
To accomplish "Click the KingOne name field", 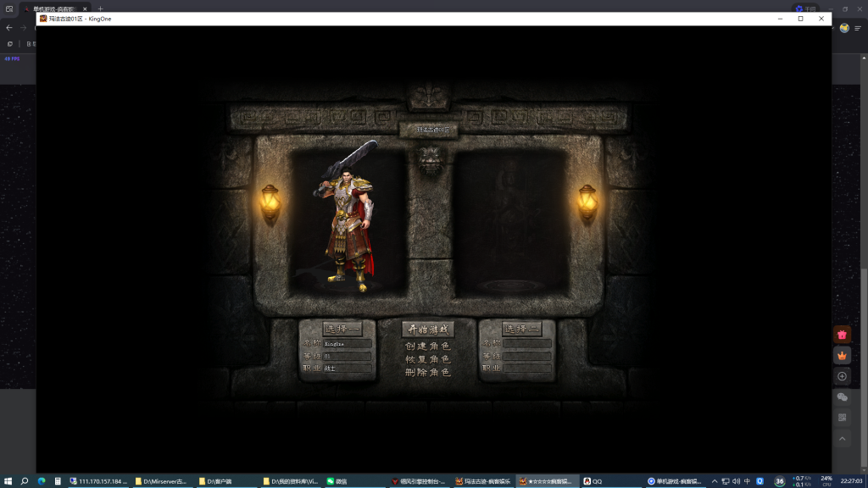I will (x=347, y=344).
